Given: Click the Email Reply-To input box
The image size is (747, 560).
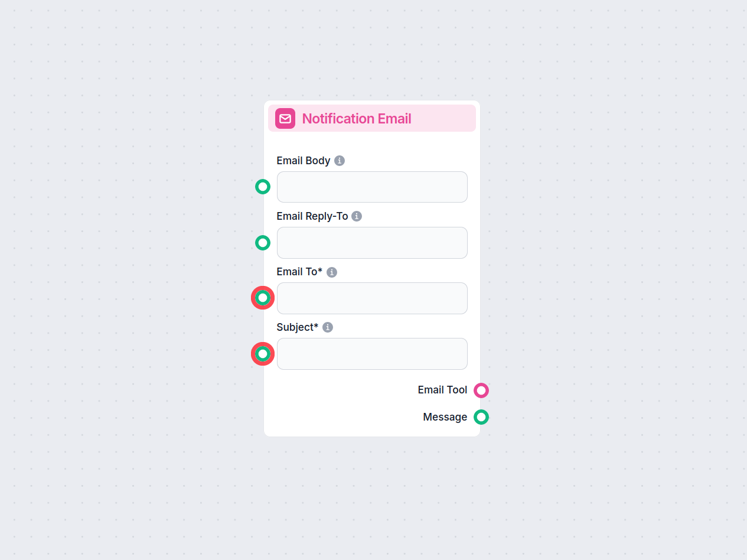Looking at the screenshot, I should 372,242.
